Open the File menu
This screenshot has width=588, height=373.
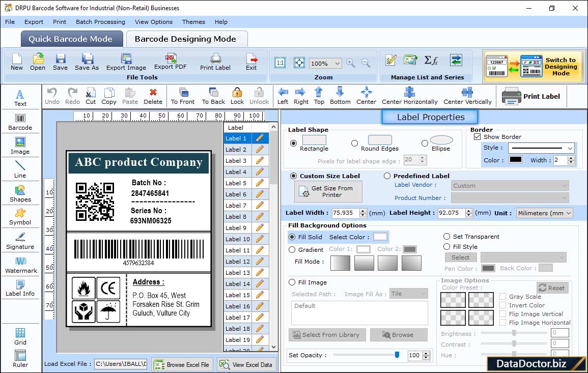coord(10,22)
